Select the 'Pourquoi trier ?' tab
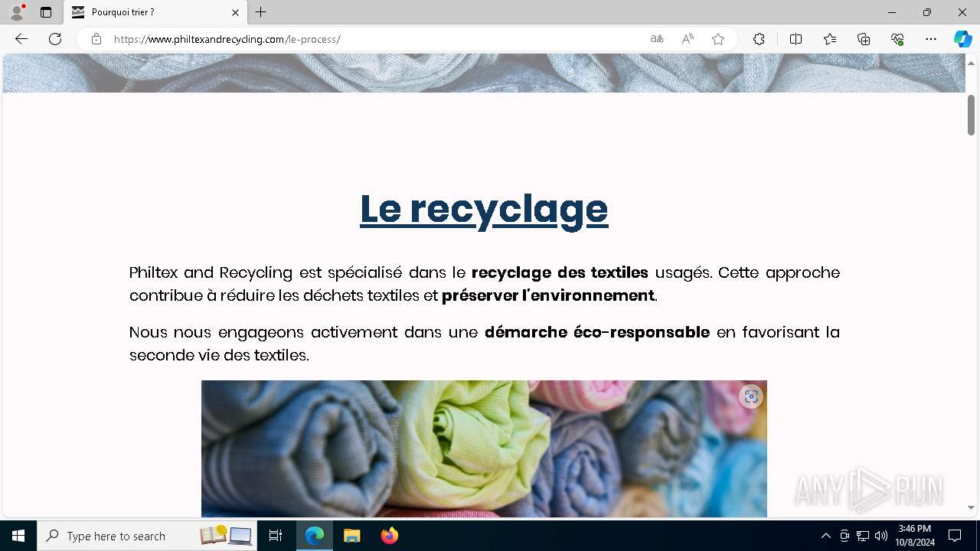This screenshot has height=551, width=980. click(x=155, y=12)
